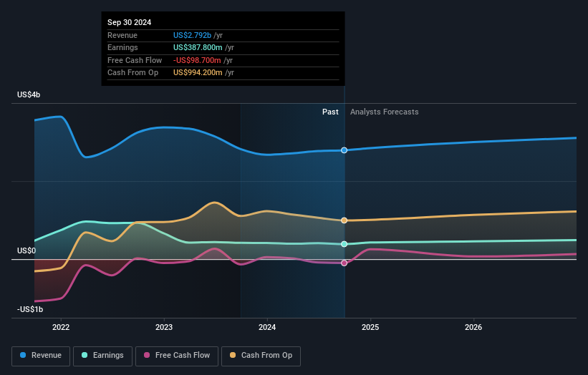588x375 pixels.
Task: Click the 2022 x-axis label
Action: (61, 327)
